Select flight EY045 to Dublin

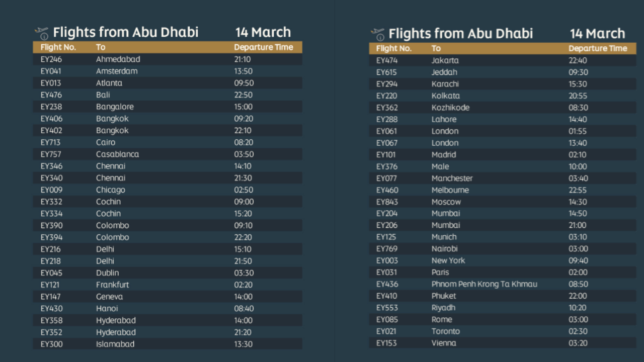coord(51,273)
